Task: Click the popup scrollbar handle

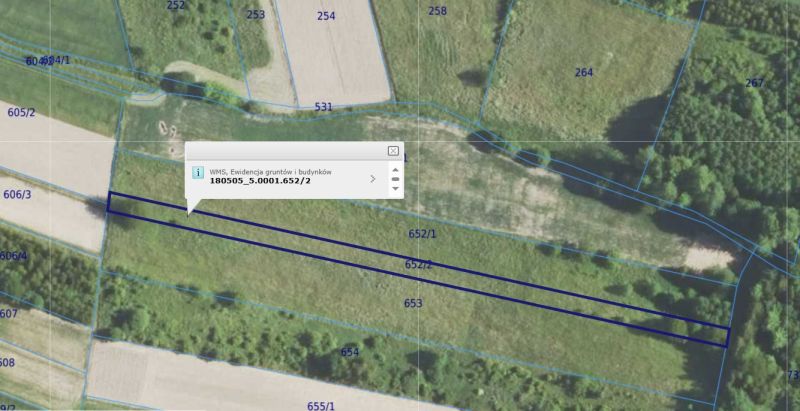Action: tap(395, 179)
